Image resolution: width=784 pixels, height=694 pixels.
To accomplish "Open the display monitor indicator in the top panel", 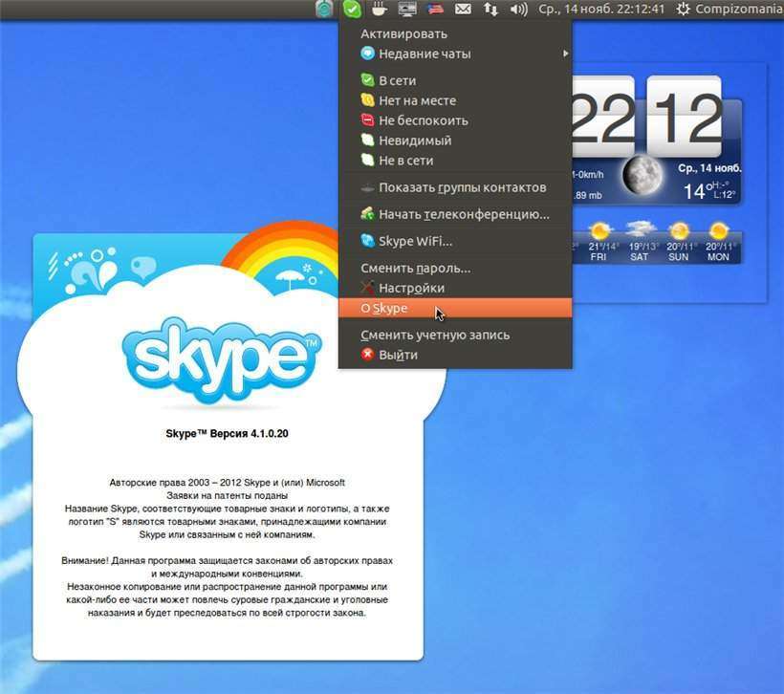I will [x=407, y=9].
